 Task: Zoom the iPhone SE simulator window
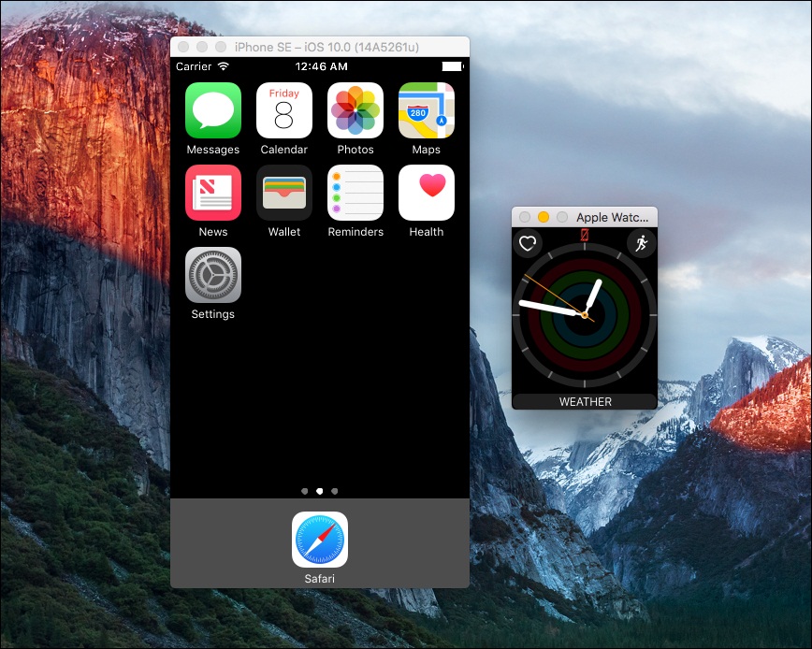click(221, 47)
